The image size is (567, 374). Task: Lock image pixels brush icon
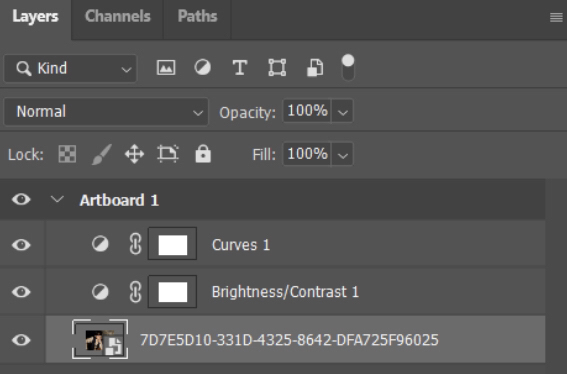tap(102, 154)
